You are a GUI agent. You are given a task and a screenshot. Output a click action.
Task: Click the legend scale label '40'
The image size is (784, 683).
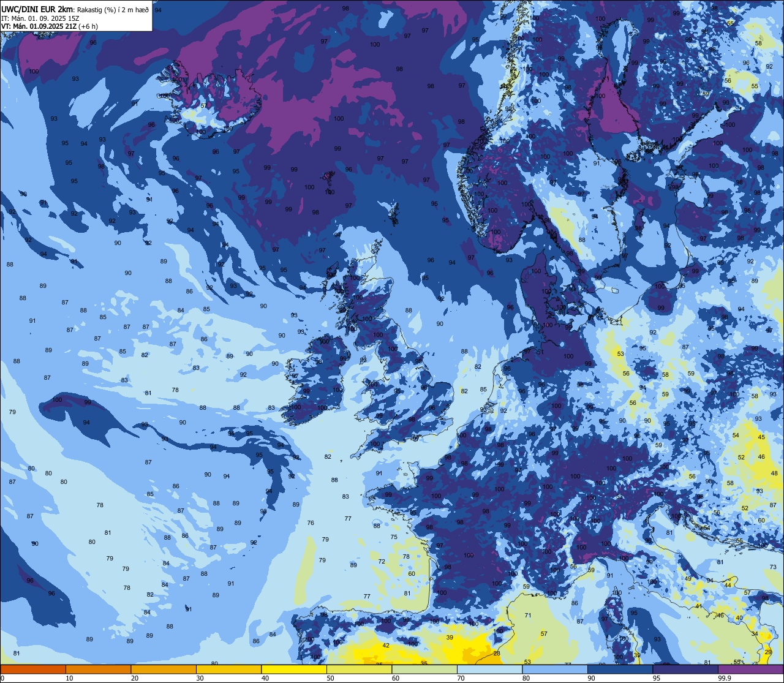[265, 678]
